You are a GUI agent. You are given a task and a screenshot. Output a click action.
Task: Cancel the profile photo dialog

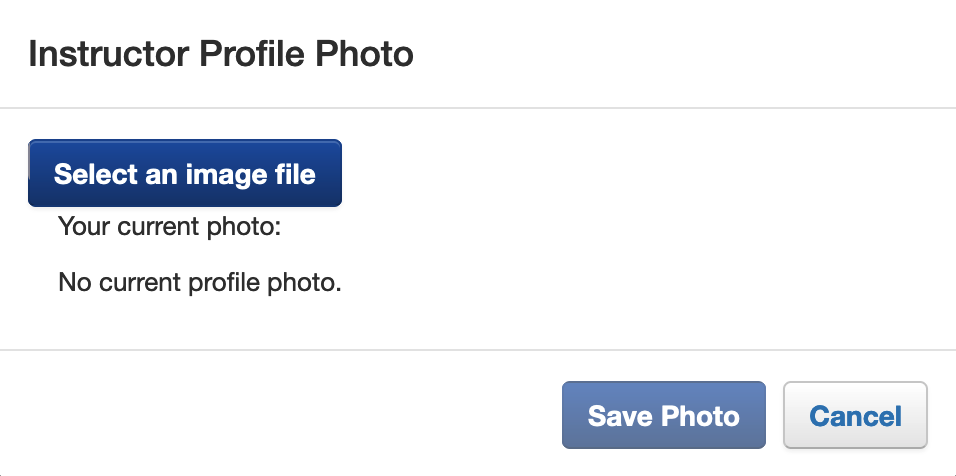pos(855,415)
